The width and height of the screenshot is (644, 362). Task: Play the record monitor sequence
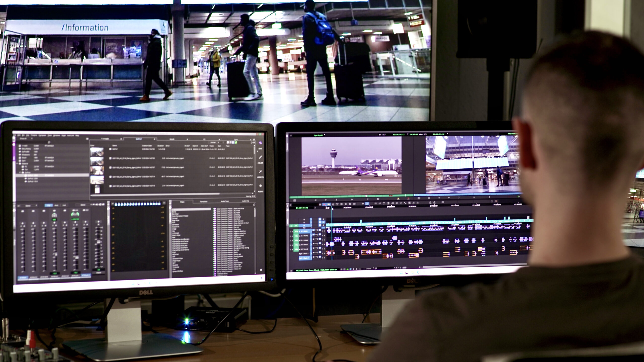pyautogui.click(x=474, y=197)
